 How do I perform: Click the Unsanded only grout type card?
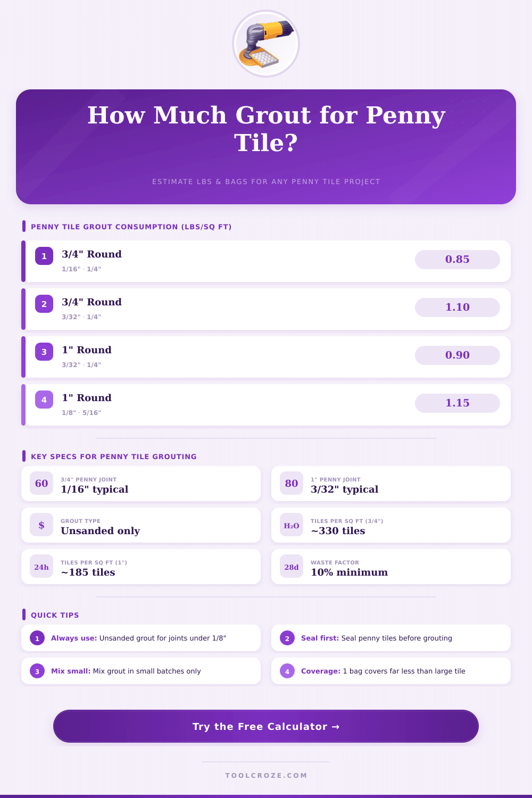[x=141, y=525]
